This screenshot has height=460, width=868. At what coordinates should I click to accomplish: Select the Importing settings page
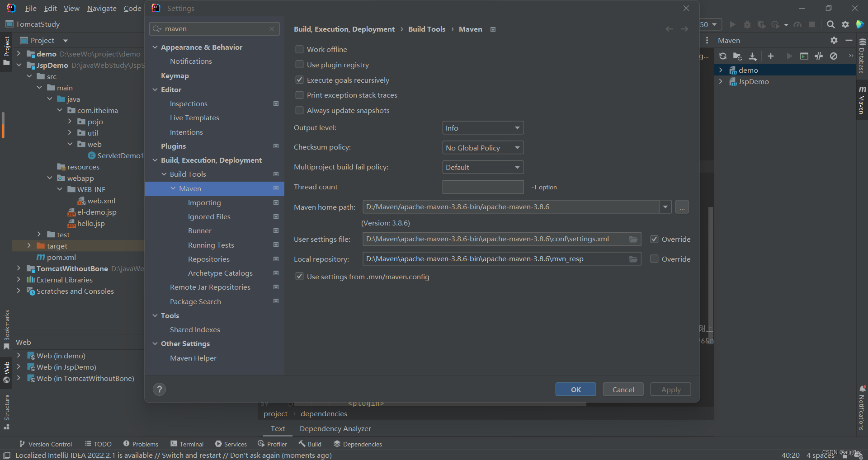point(204,202)
